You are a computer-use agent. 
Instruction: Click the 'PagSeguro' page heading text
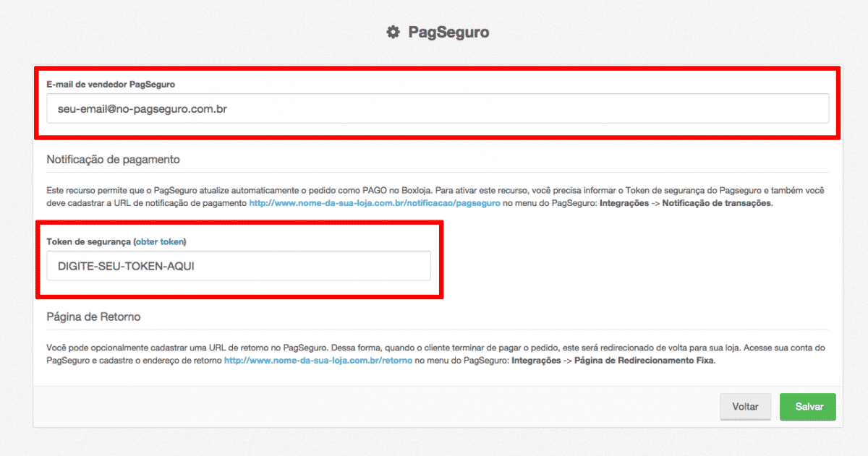[448, 32]
